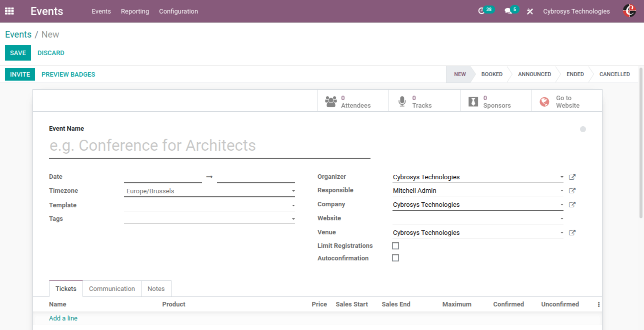The image size is (644, 330).
Task: Open the Venue external link icon
Action: pyautogui.click(x=572, y=232)
